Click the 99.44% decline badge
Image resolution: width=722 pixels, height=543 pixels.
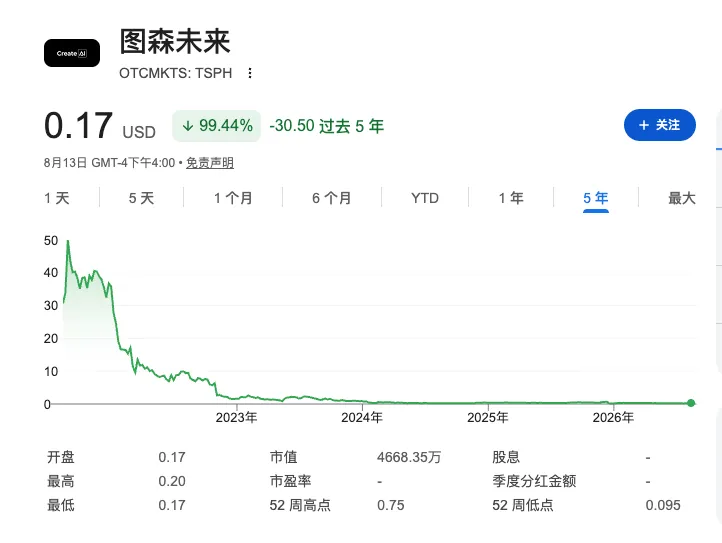coord(216,125)
